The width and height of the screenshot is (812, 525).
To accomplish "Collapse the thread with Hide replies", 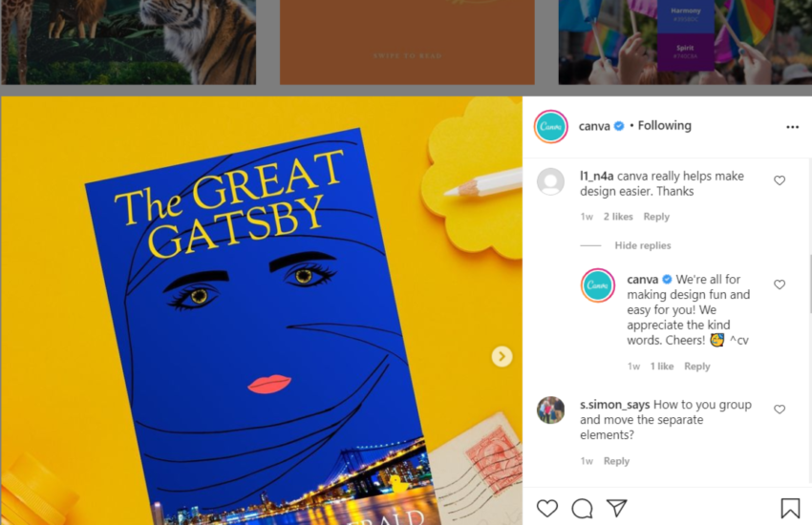I will click(643, 245).
